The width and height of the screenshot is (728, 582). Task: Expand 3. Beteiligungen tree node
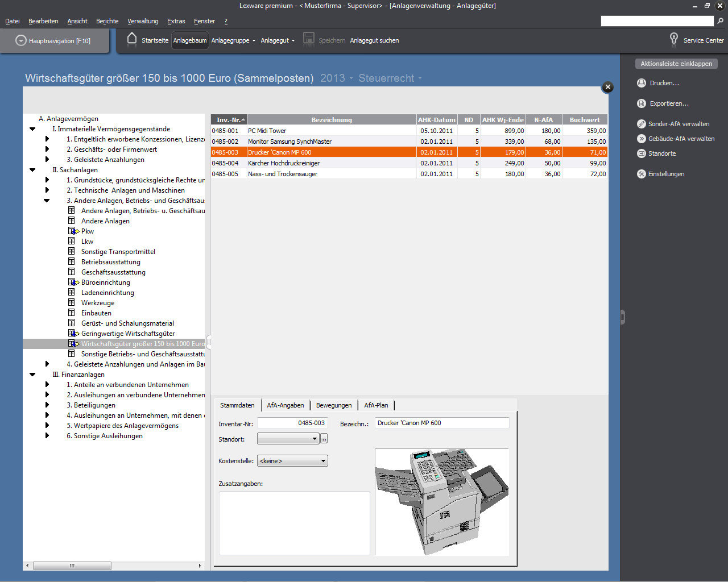click(x=47, y=405)
